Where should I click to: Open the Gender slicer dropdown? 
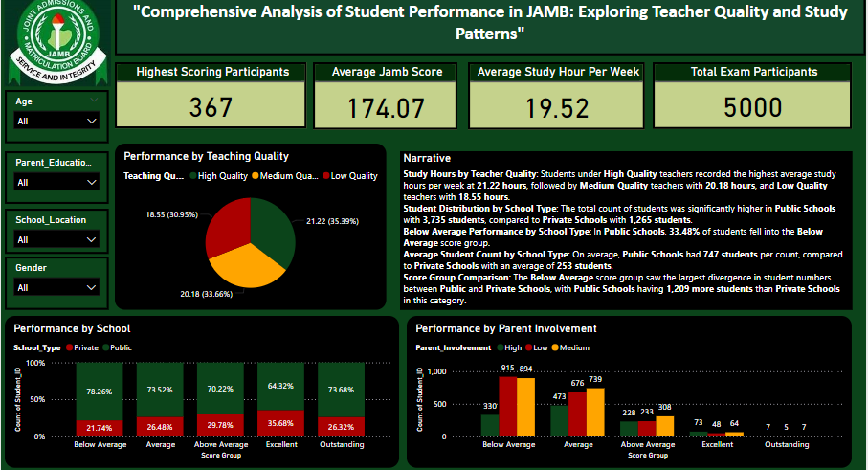point(56,288)
